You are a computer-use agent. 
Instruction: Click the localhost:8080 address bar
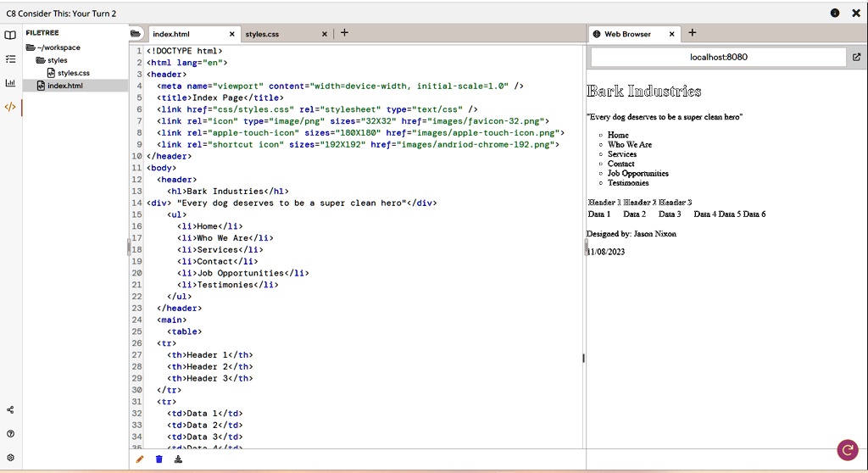pos(719,57)
